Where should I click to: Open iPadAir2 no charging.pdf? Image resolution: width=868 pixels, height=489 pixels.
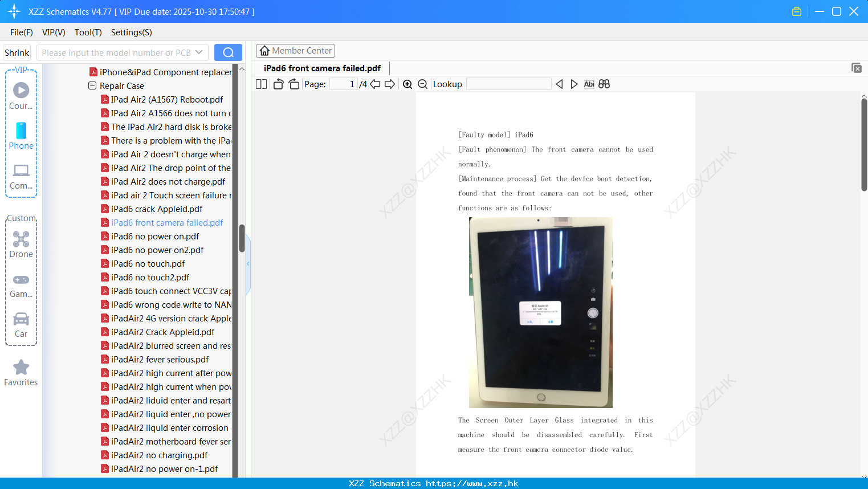(159, 455)
